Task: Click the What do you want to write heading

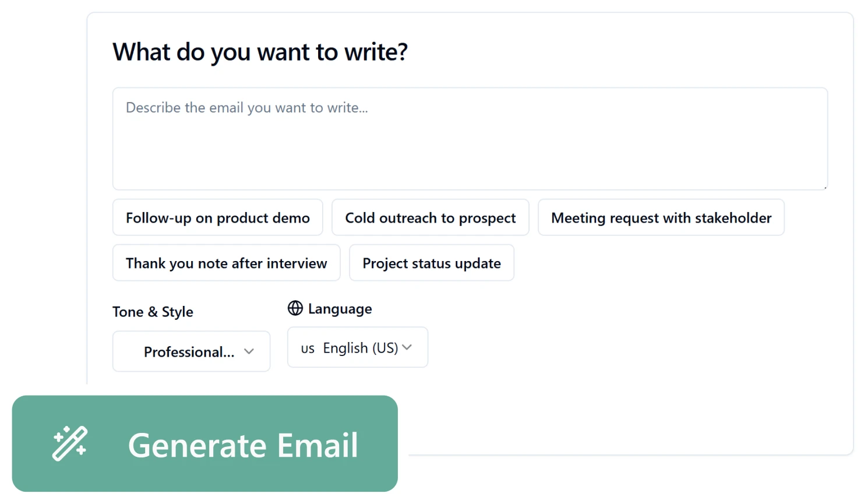Action: [x=261, y=52]
